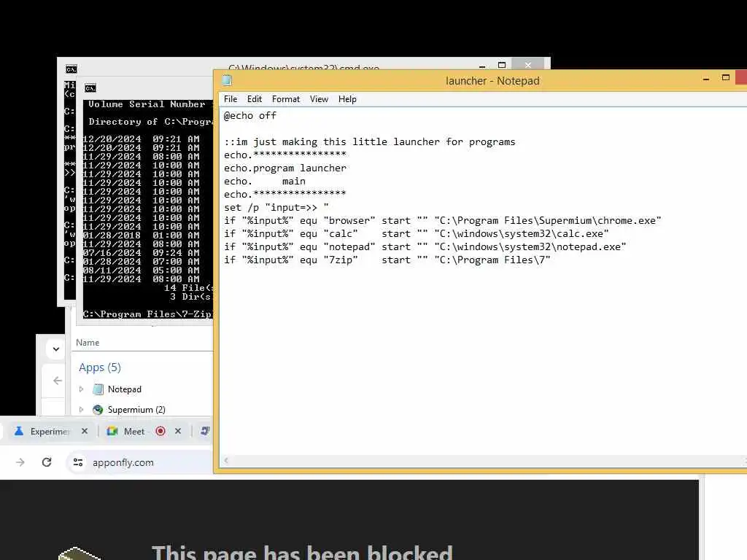Maximize the cmd.exe window
The width and height of the screenshot is (747, 560).
tap(502, 65)
